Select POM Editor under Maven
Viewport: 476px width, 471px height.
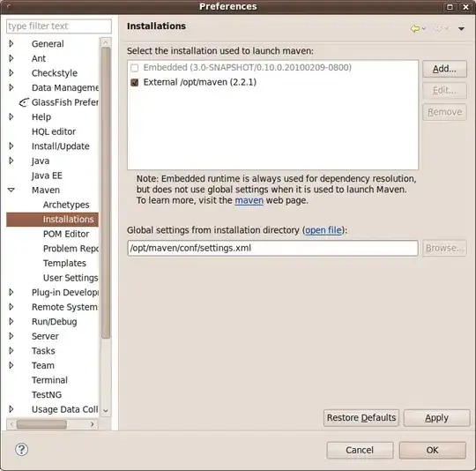click(66, 234)
